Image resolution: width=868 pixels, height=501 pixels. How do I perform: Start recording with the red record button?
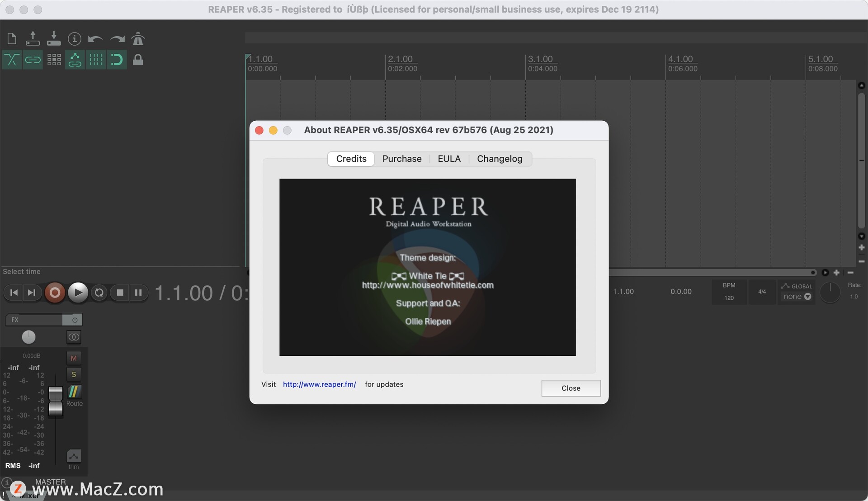tap(55, 293)
